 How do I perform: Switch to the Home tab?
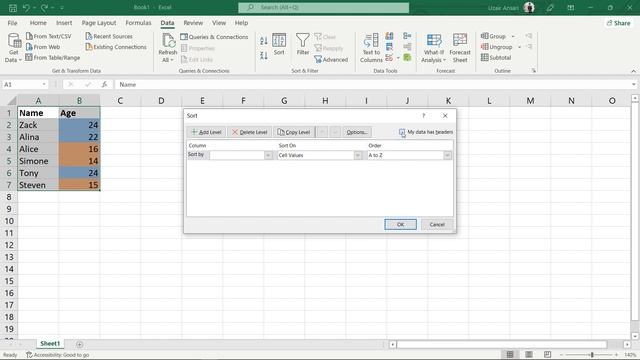[38, 23]
